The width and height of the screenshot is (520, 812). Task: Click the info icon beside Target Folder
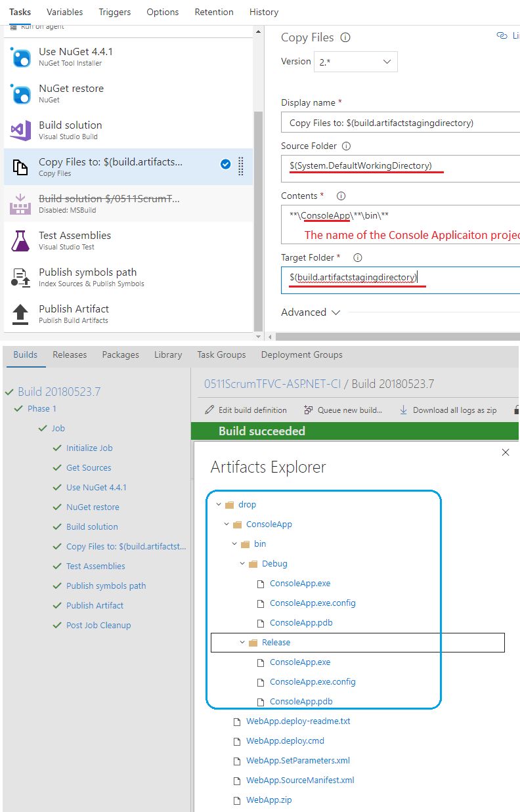(x=357, y=258)
